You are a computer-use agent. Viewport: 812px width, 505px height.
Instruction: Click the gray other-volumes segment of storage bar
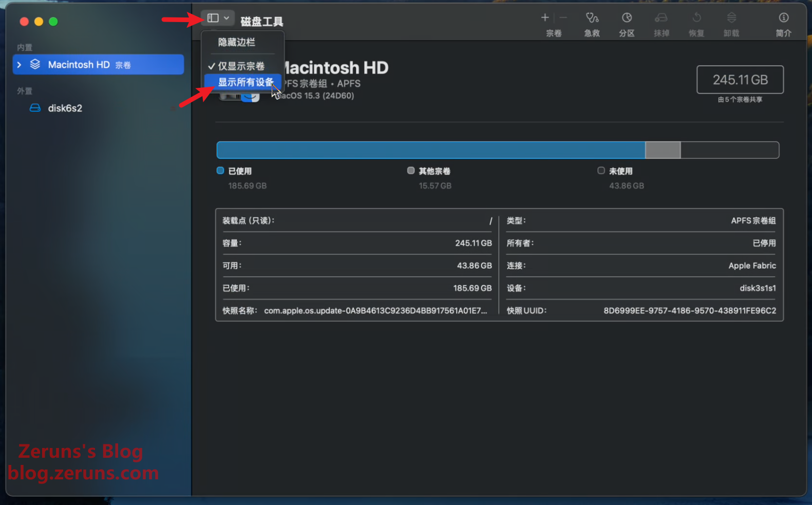[x=663, y=150]
